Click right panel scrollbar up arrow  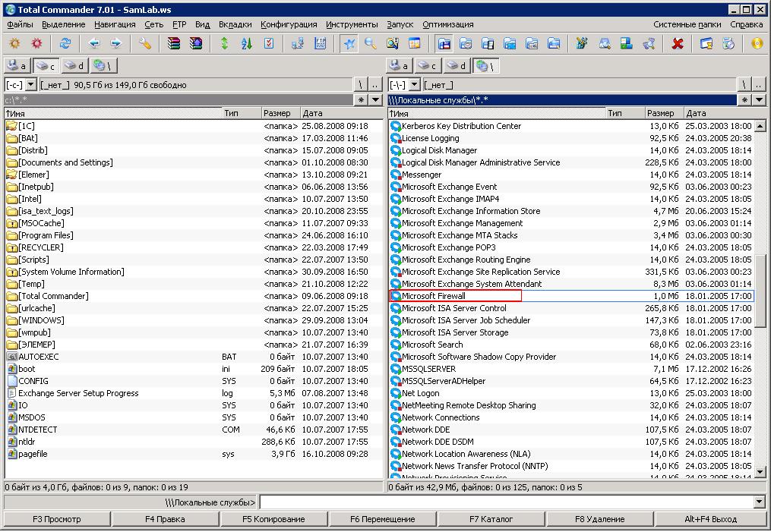click(x=760, y=126)
